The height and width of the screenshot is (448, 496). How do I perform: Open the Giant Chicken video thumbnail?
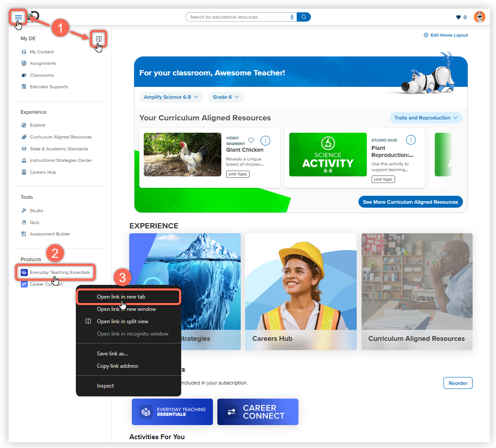(x=183, y=154)
